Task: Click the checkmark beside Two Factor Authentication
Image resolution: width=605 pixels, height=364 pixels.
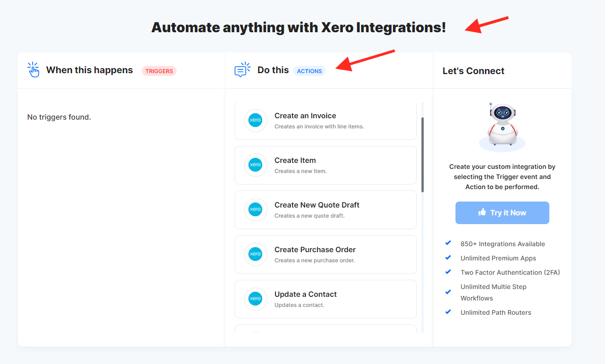Action: (x=448, y=272)
